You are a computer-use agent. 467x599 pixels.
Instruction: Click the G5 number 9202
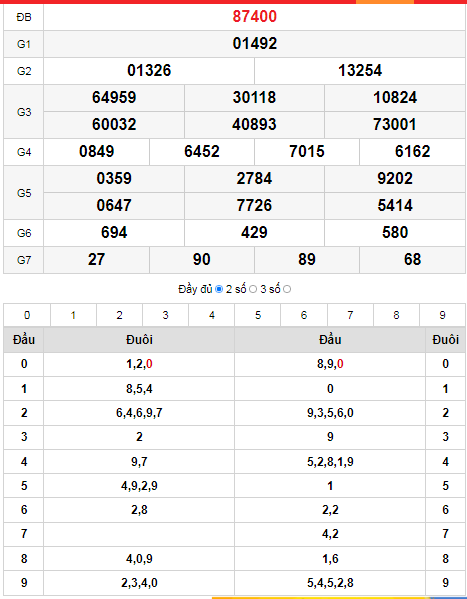395,179
